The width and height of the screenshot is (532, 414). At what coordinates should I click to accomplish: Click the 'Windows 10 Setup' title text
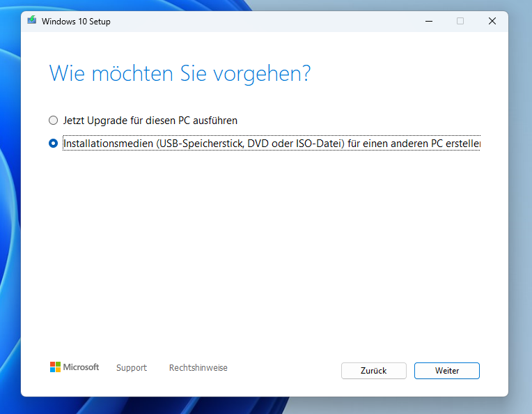pos(76,22)
